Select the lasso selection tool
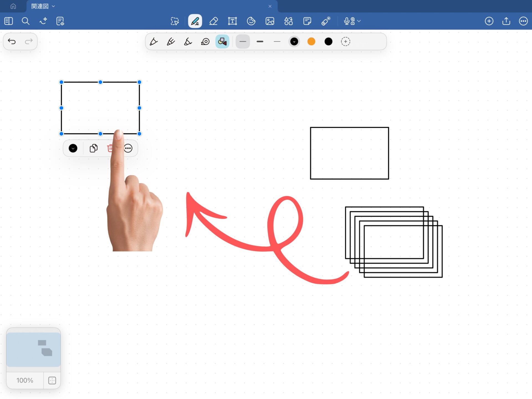This screenshot has width=532, height=399. (x=175, y=21)
